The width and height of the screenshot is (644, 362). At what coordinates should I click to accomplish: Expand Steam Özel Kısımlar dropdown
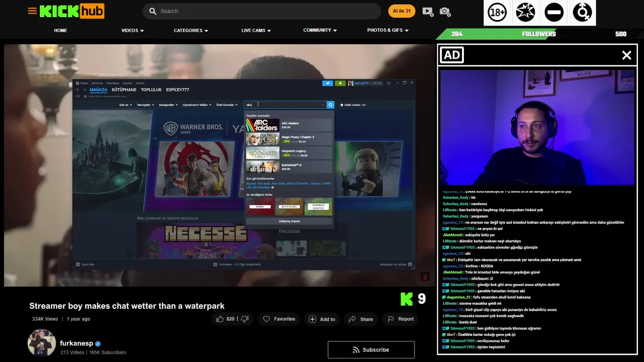(226, 105)
